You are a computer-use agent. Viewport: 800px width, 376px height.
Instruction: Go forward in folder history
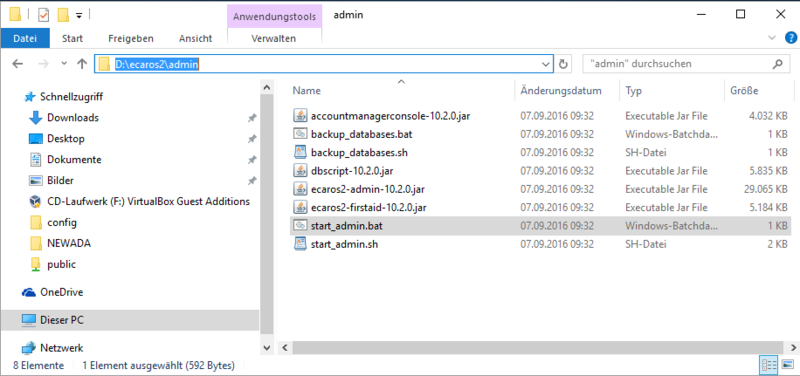coord(44,64)
